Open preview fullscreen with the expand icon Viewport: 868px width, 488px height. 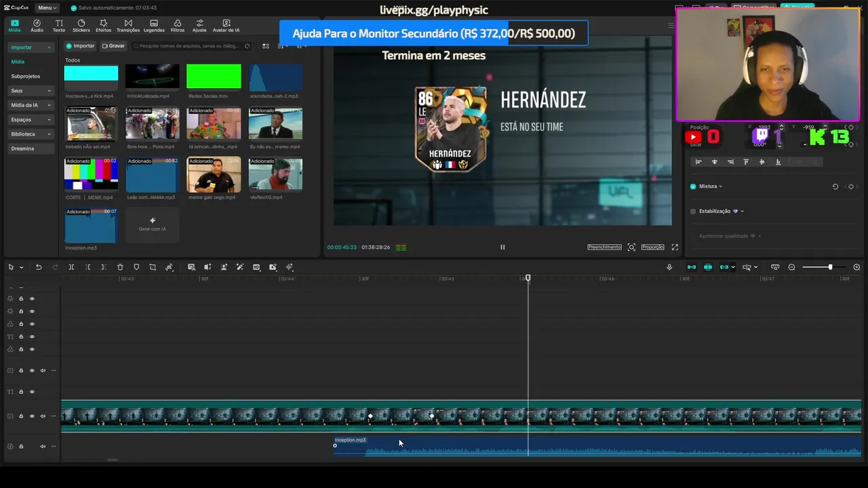click(675, 247)
